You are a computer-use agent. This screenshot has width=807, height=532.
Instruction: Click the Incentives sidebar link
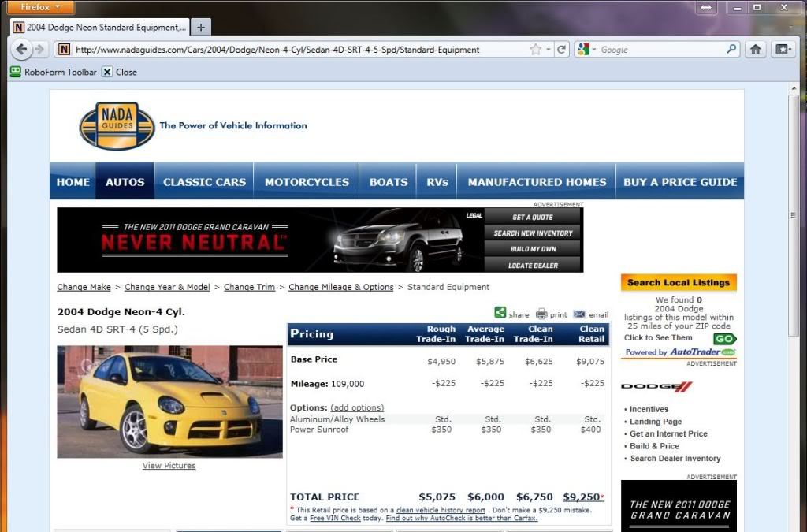[x=649, y=409]
